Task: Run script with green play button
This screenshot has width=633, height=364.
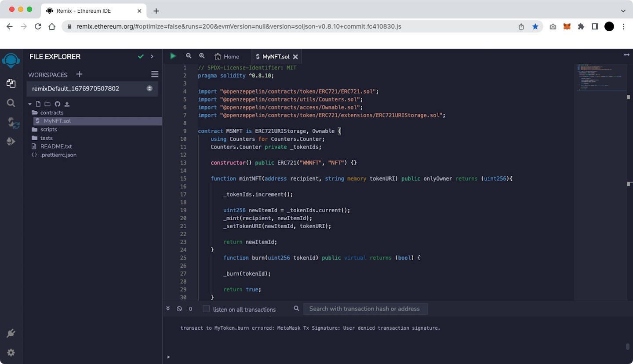Action: [173, 56]
